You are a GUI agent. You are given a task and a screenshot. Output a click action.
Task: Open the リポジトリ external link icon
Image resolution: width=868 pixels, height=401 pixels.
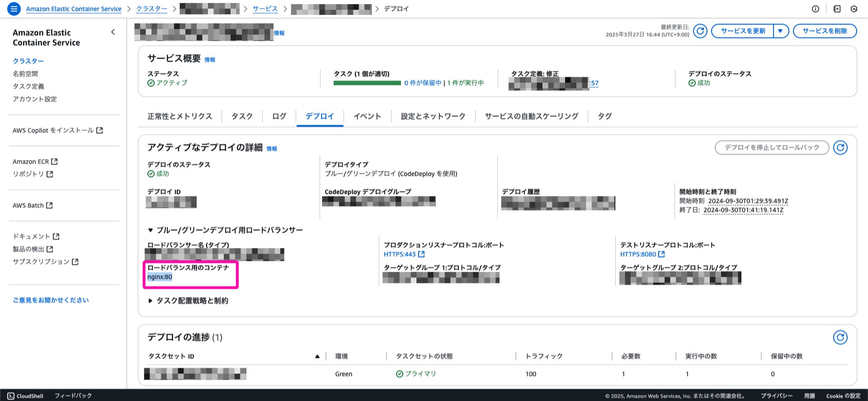click(50, 174)
